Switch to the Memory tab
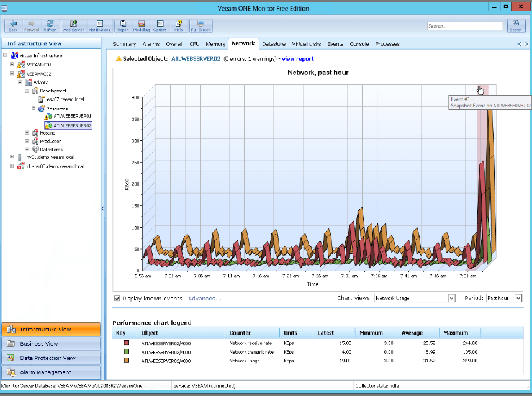The width and height of the screenshot is (532, 396). point(215,44)
